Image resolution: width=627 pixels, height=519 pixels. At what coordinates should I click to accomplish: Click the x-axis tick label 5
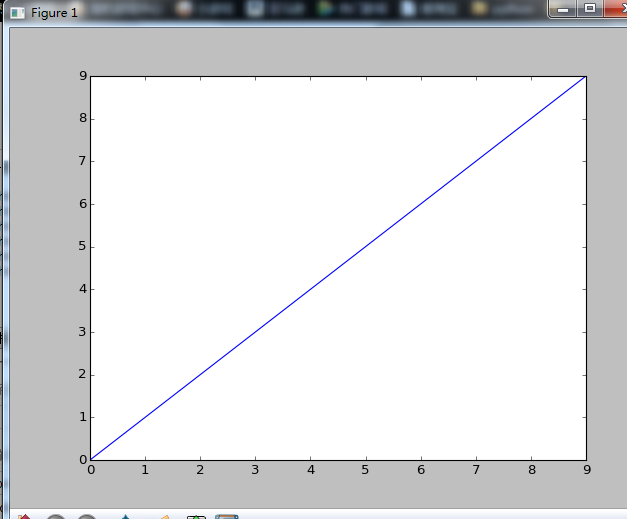click(365, 469)
